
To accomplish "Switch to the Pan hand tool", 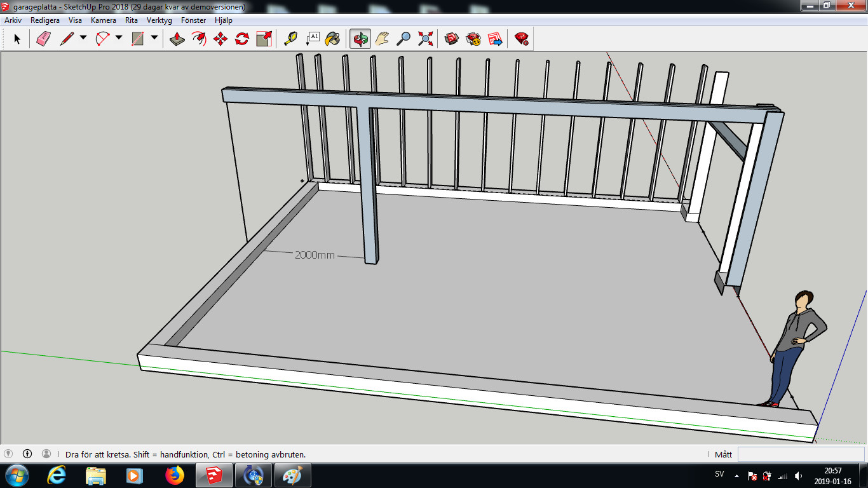I will (x=382, y=39).
